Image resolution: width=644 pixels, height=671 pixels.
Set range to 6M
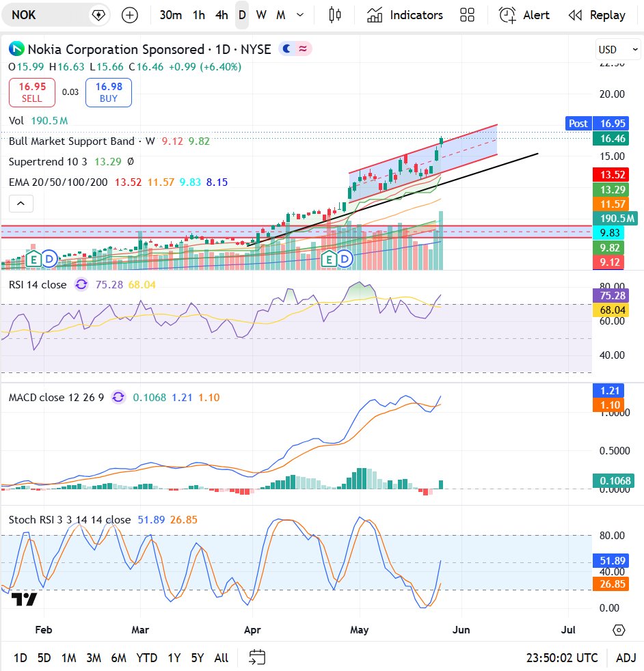pyautogui.click(x=118, y=658)
